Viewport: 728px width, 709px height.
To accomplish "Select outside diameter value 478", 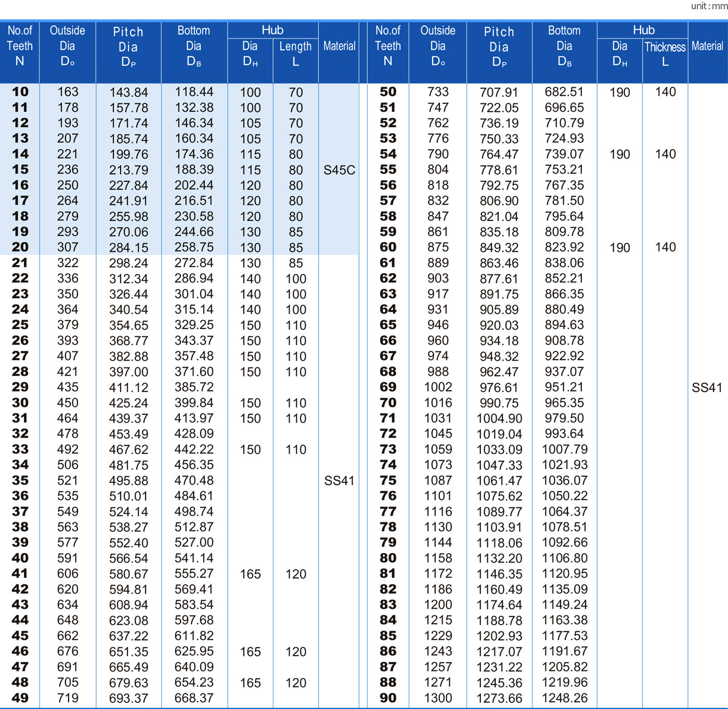I will tap(68, 434).
